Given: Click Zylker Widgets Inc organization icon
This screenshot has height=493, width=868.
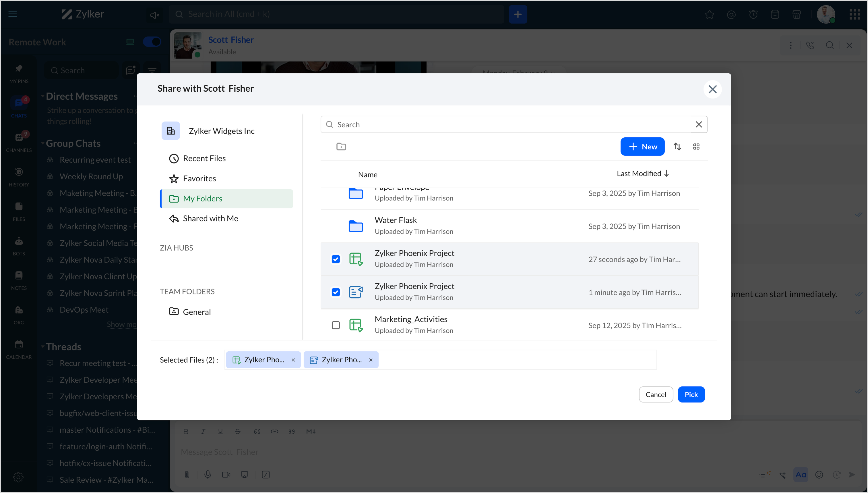Looking at the screenshot, I should coord(170,131).
